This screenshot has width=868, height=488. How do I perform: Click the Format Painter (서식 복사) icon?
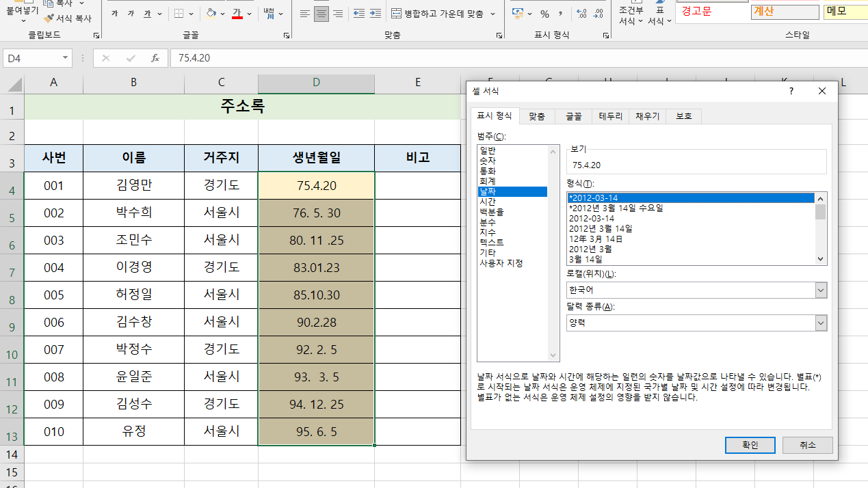[x=49, y=18]
